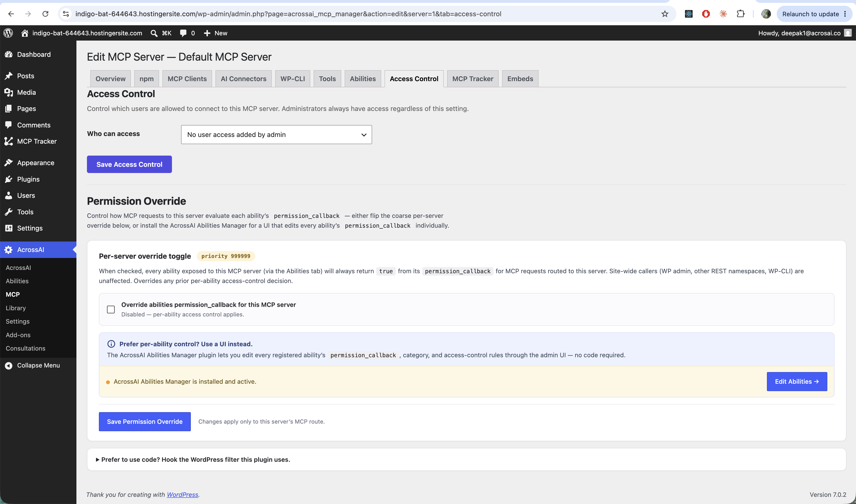Click the 'priority 999999' badge
Viewport: 856px width, 504px height.
(x=226, y=256)
